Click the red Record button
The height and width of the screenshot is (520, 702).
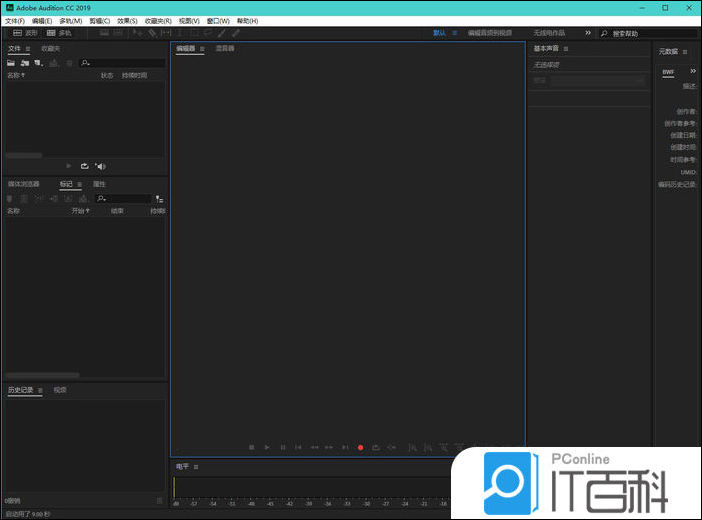point(360,447)
